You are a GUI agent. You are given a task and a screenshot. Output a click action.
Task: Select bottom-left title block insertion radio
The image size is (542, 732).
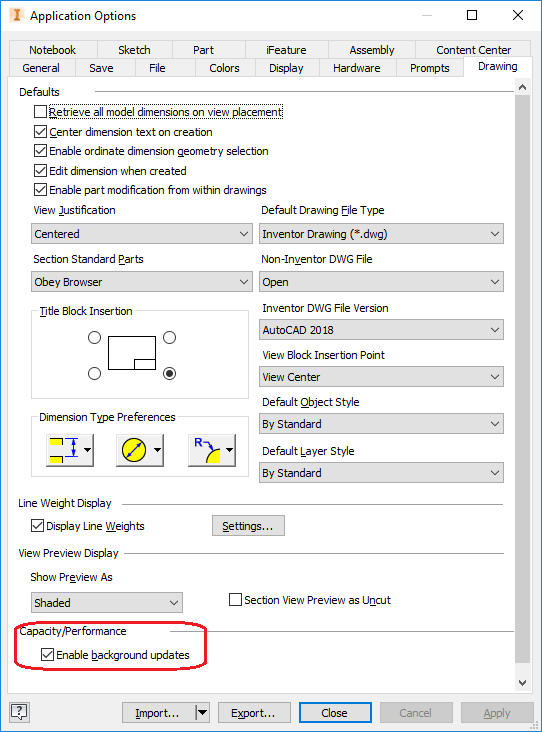click(94, 373)
